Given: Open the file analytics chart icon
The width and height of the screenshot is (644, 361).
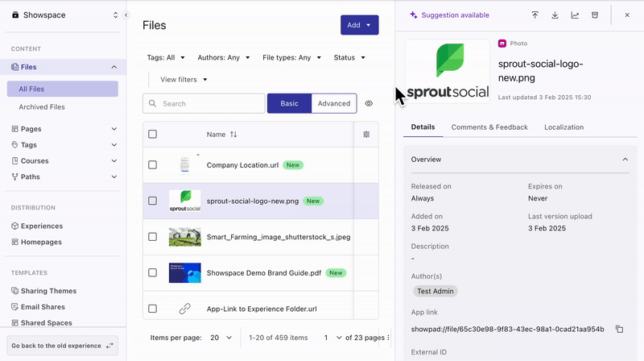Looking at the screenshot, I should 575,15.
